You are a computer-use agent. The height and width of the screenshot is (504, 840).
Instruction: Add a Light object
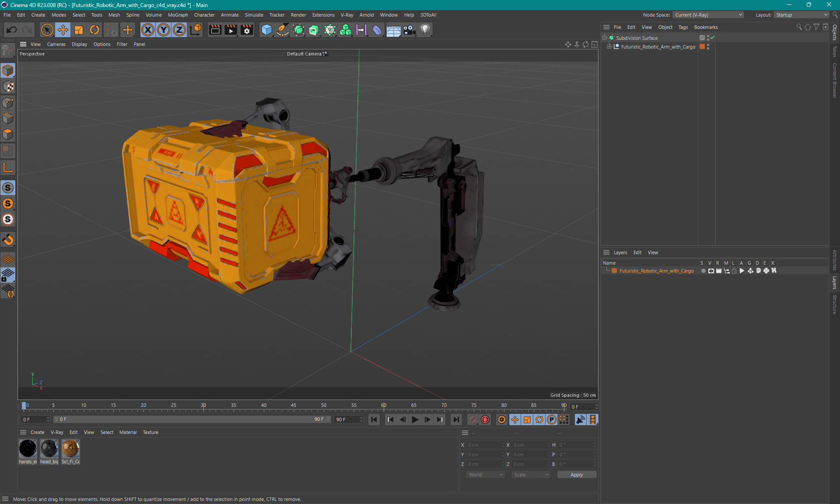(x=425, y=30)
